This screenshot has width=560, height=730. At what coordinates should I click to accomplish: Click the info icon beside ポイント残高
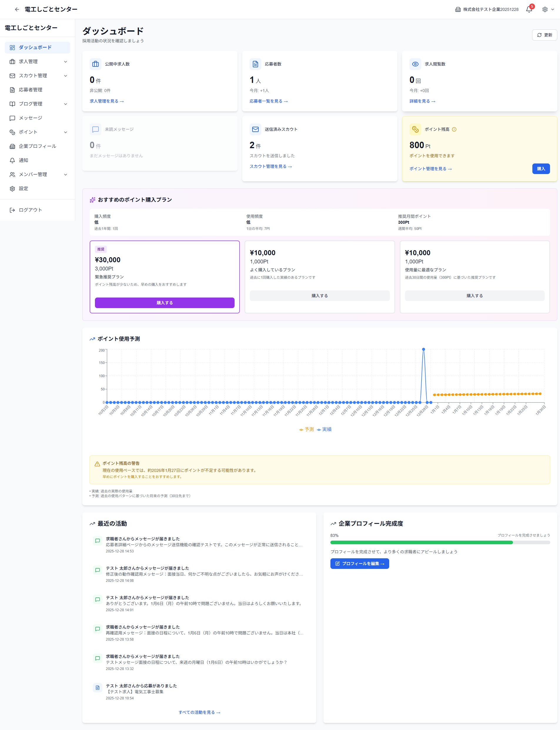454,129
